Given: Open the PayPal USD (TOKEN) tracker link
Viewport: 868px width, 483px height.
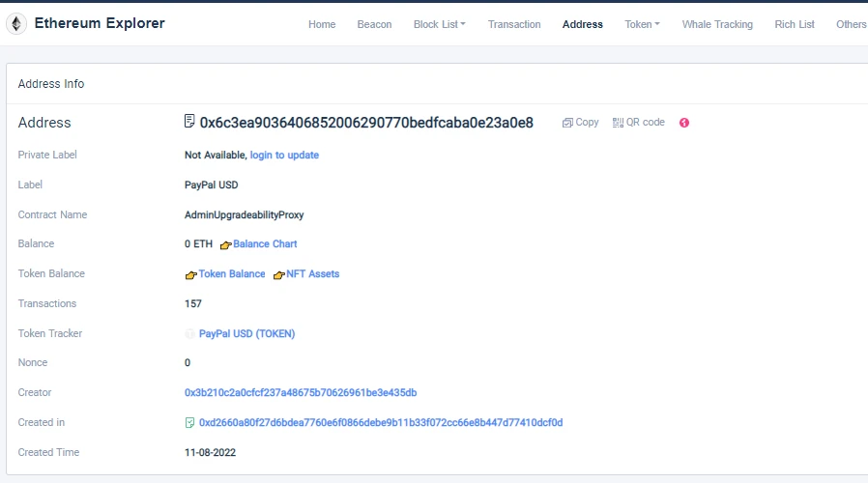Looking at the screenshot, I should [x=246, y=333].
